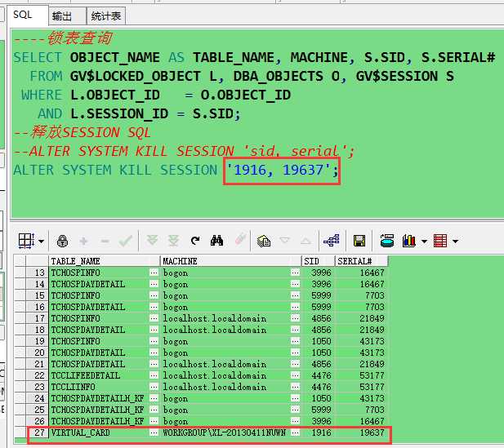This screenshot has width=504, height=448.
Task: Select SERIAL# value 7703 in row 16
Action: (x=361, y=307)
